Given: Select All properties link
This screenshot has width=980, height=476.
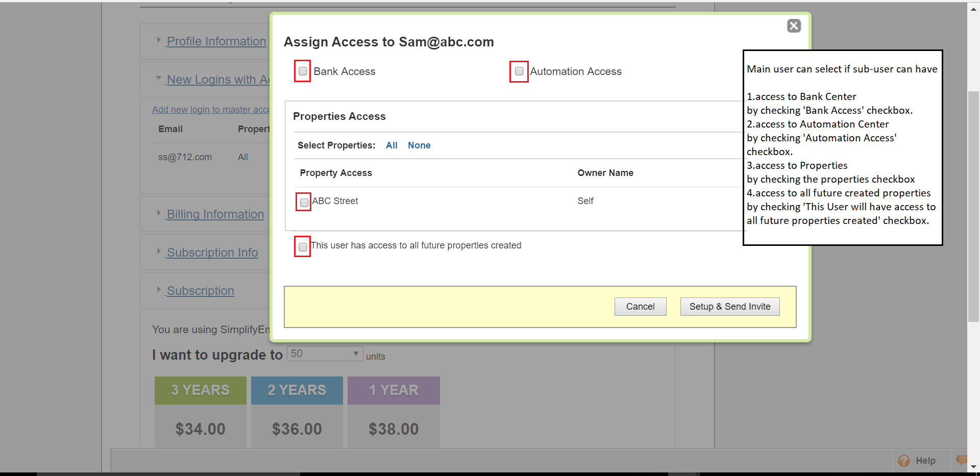Looking at the screenshot, I should click(x=391, y=145).
